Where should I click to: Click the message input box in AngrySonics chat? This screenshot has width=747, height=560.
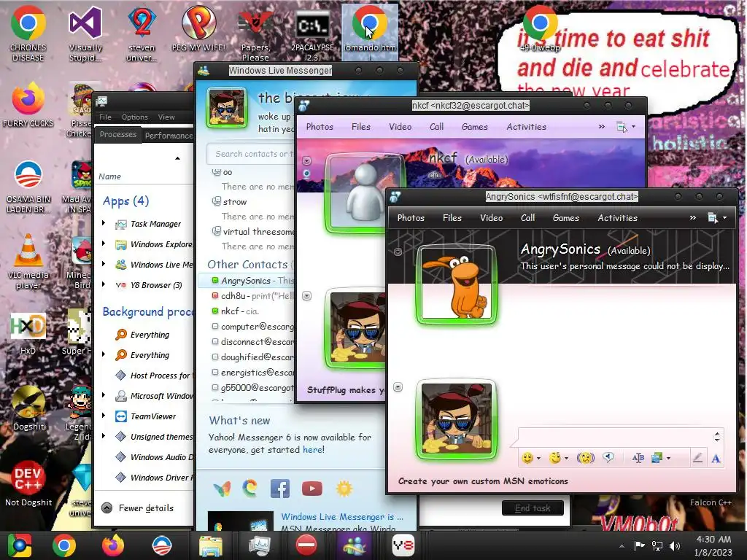tap(617, 437)
